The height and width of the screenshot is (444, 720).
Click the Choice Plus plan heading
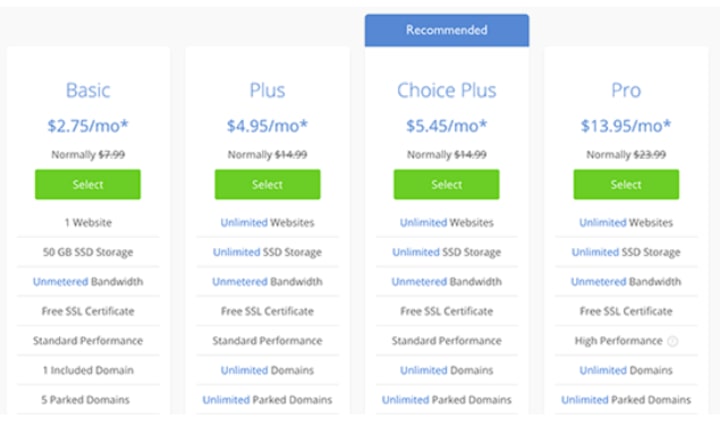(x=446, y=90)
